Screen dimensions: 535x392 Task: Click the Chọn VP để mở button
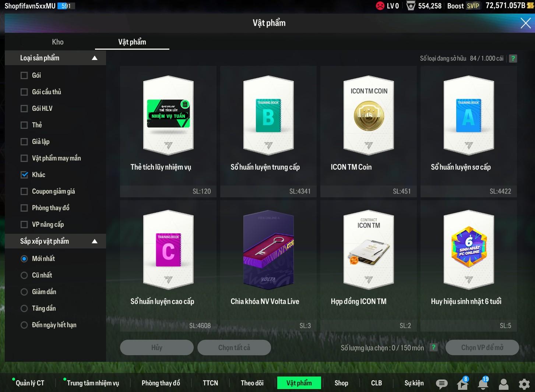482,347
